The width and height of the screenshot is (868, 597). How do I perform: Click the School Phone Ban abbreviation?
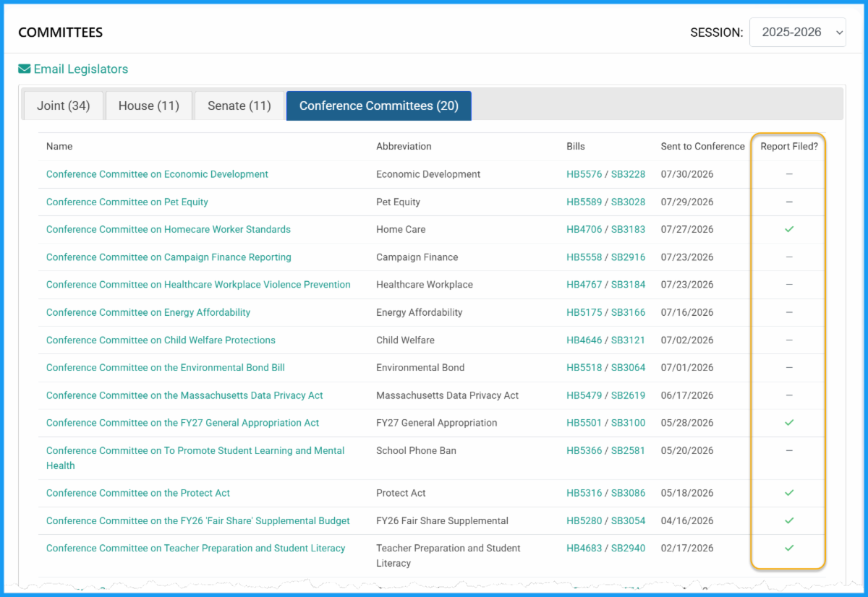tap(416, 450)
